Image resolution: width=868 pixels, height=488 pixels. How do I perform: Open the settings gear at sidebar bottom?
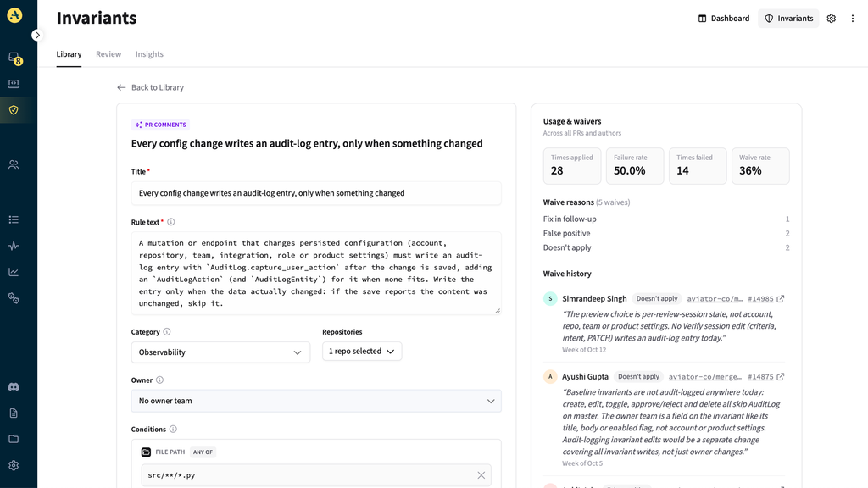coord(14,465)
